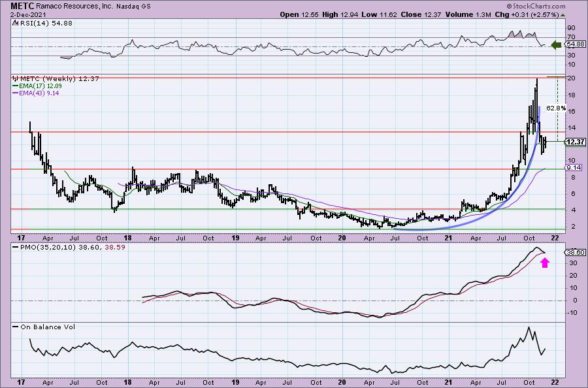Click the 14 level on the price axis
The image size is (588, 388).
[571, 128]
